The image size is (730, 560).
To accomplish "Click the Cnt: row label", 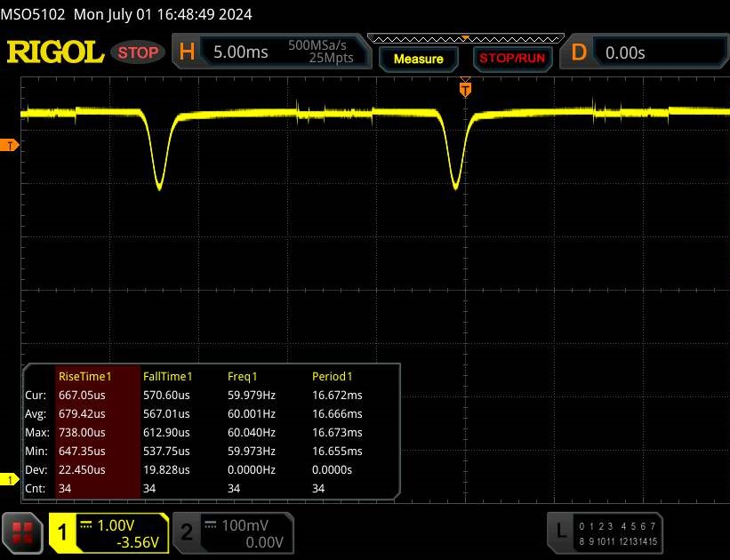I will coord(35,488).
